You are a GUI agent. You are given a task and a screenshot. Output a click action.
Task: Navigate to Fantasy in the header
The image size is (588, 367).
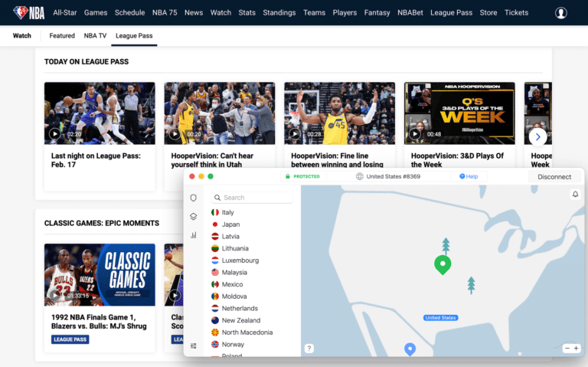(x=377, y=13)
